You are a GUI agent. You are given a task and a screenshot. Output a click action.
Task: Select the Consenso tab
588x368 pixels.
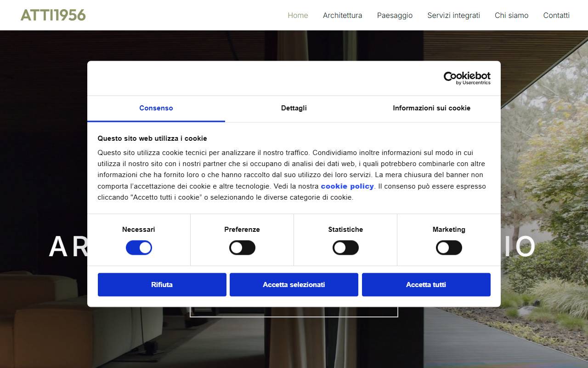click(x=156, y=109)
